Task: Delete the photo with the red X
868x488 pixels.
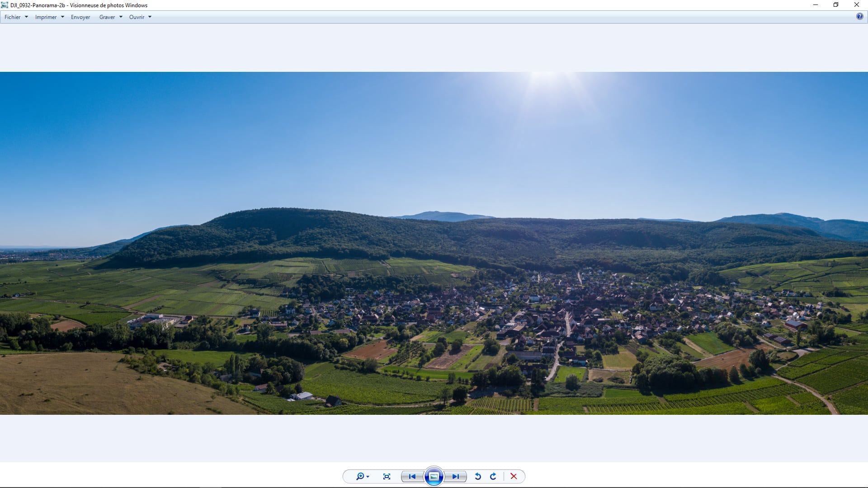Action: [514, 476]
